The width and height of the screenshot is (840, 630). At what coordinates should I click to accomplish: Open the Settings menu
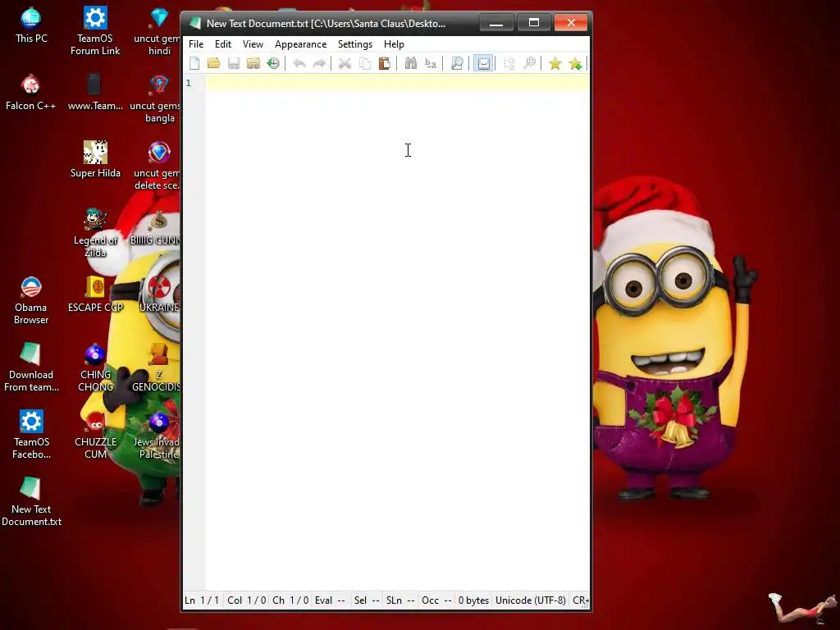click(x=355, y=44)
